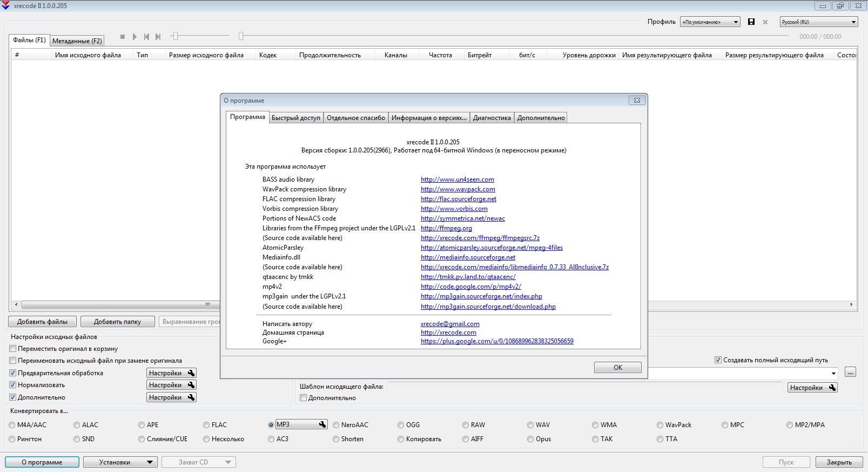Image resolution: width=868 pixels, height=472 pixels.
Task: Click the play playback icon
Action: 134,37
